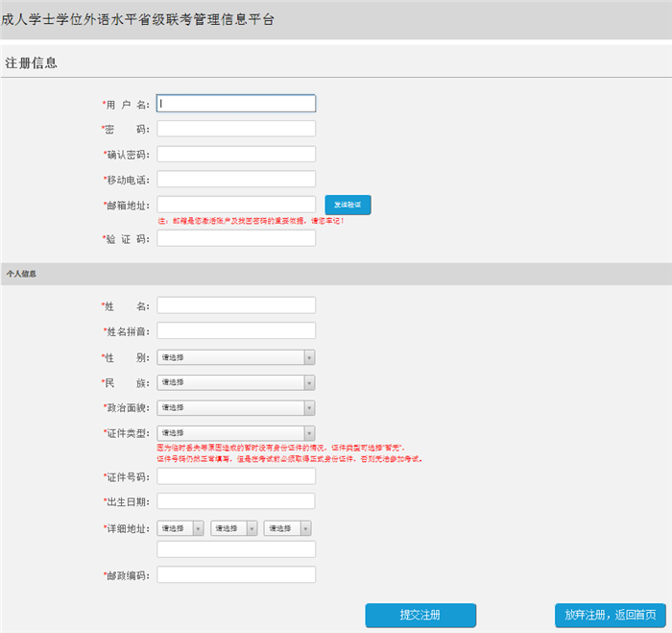Click 放弃注册，返回首页 to cancel registration
The height and width of the screenshot is (633, 672).
tap(611, 616)
